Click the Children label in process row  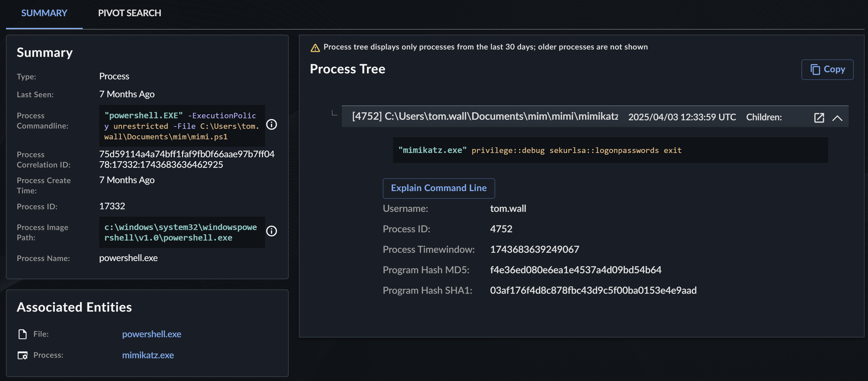764,117
